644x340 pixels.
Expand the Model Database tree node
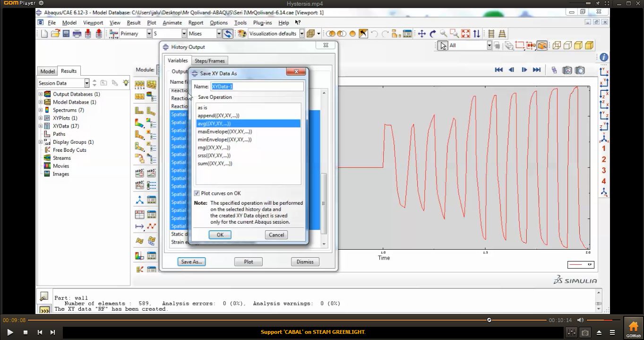click(41, 102)
